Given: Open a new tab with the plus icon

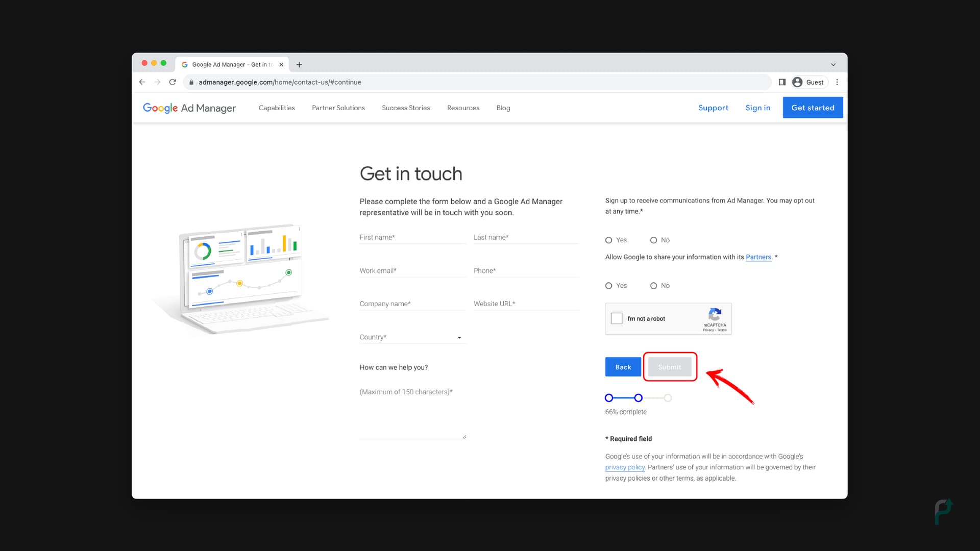Looking at the screenshot, I should click(299, 65).
